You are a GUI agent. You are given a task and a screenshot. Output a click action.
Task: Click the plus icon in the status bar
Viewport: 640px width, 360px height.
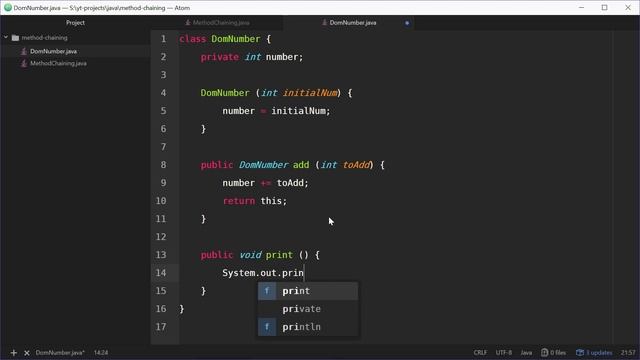(13, 353)
